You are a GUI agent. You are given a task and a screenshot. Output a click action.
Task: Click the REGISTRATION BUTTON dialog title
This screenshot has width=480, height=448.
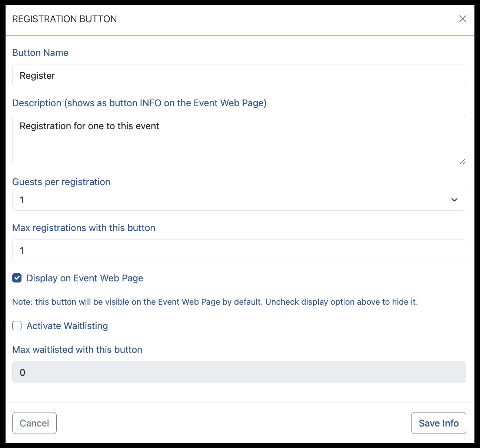pyautogui.click(x=64, y=19)
